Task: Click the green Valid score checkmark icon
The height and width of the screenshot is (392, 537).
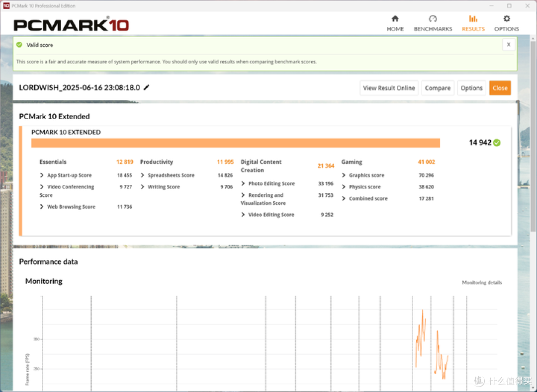Action: click(19, 45)
